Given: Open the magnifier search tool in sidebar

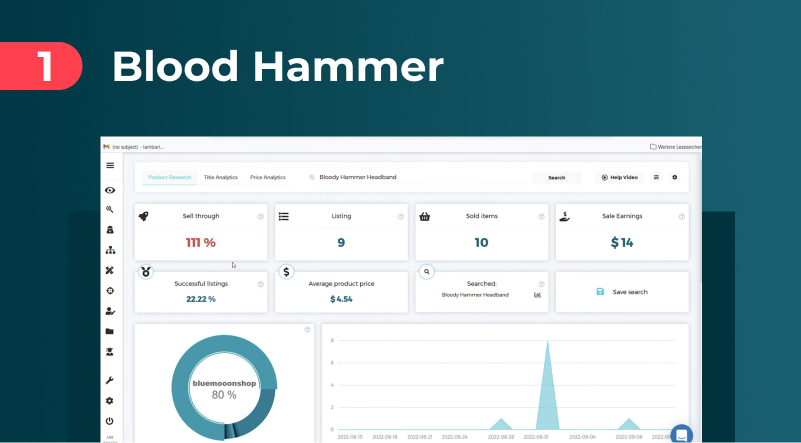Looking at the screenshot, I should (110, 209).
